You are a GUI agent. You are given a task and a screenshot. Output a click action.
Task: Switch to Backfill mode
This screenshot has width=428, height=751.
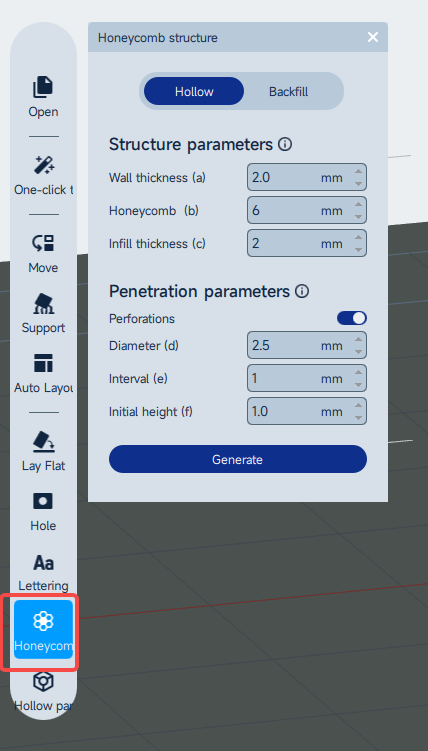pos(288,91)
